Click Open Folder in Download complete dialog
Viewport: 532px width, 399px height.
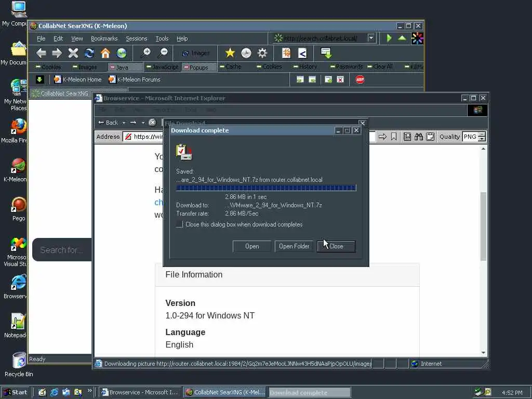(294, 246)
